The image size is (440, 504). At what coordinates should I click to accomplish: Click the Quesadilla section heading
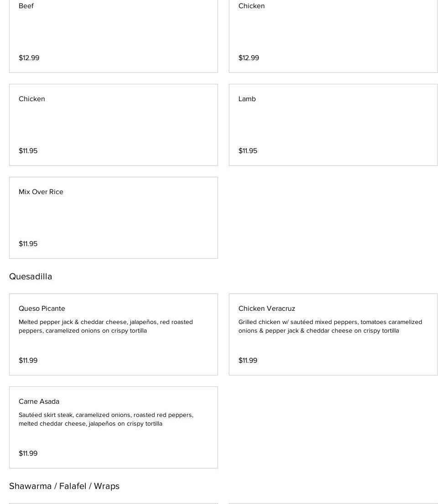[31, 277]
